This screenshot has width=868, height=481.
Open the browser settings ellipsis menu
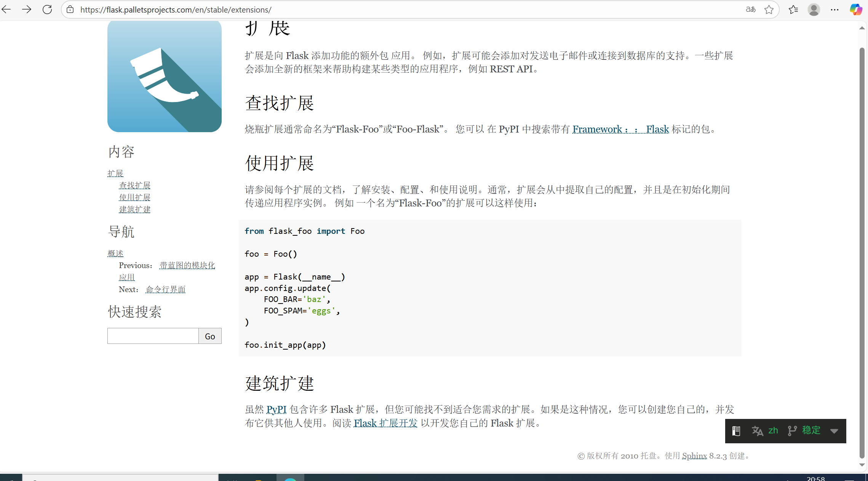(834, 10)
